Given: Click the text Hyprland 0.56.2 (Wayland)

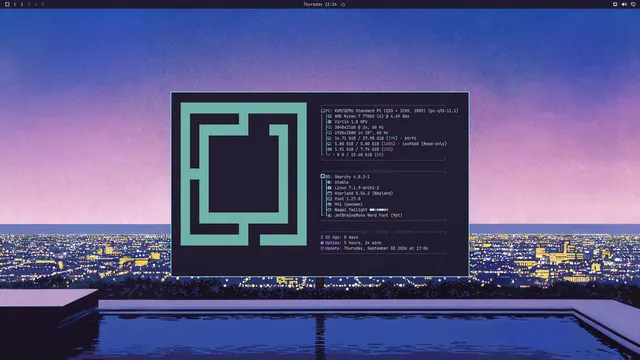Looking at the screenshot, I should (x=363, y=193).
